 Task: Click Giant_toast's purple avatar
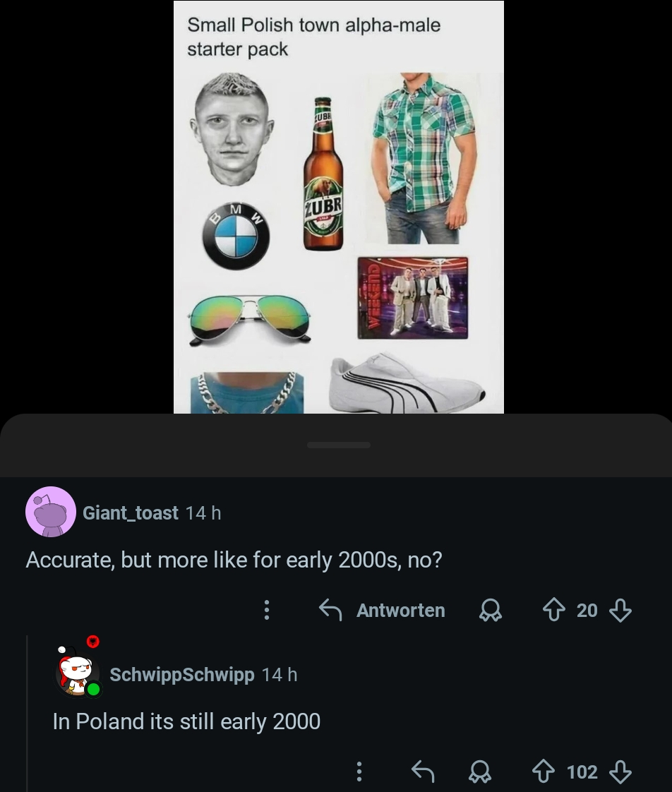click(x=51, y=512)
